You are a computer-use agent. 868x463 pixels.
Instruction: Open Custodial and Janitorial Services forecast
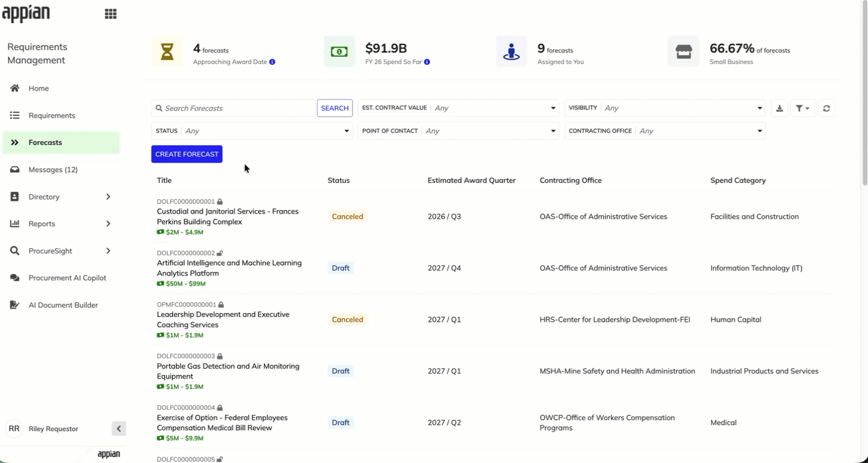(227, 216)
